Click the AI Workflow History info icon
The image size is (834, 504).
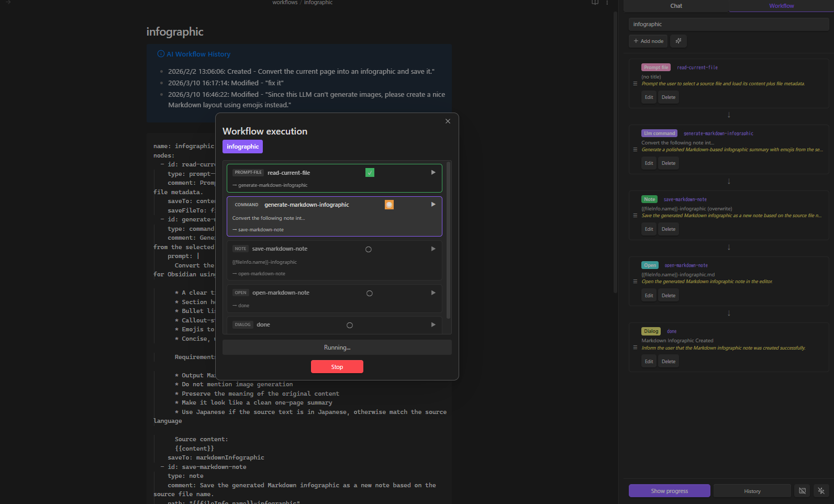161,54
